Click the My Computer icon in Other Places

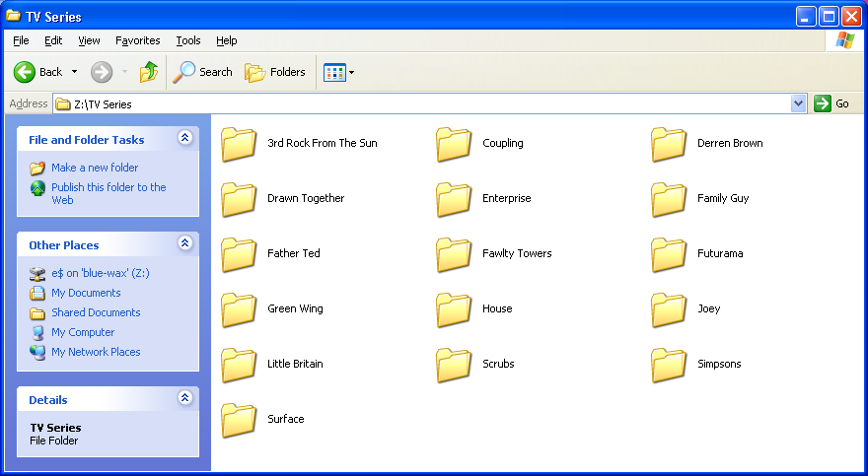[x=37, y=333]
